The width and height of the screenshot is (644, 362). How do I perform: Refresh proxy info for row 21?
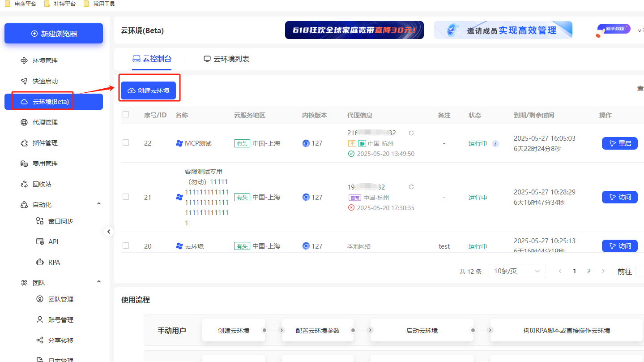411,187
